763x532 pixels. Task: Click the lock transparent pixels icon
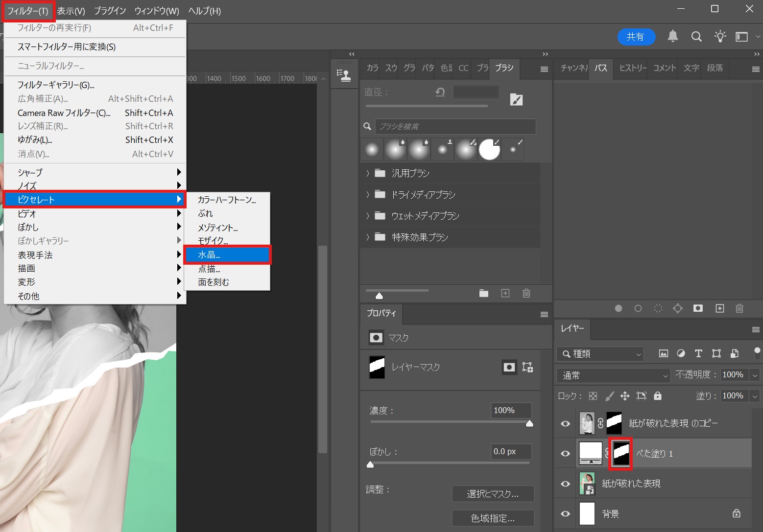[593, 395]
